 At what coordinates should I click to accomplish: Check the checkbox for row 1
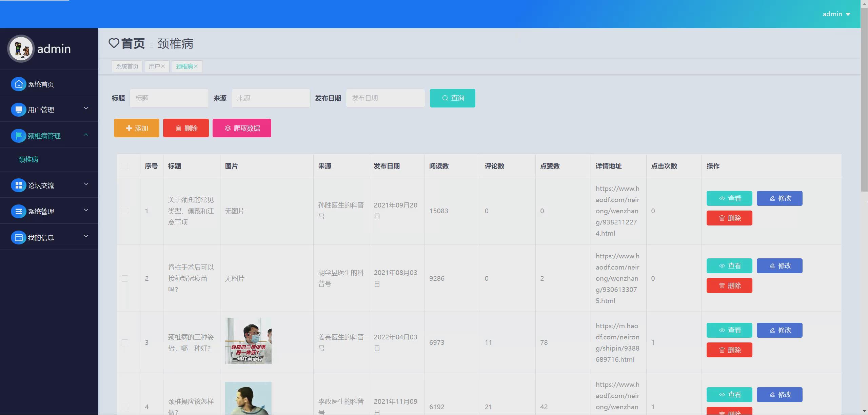point(125,211)
